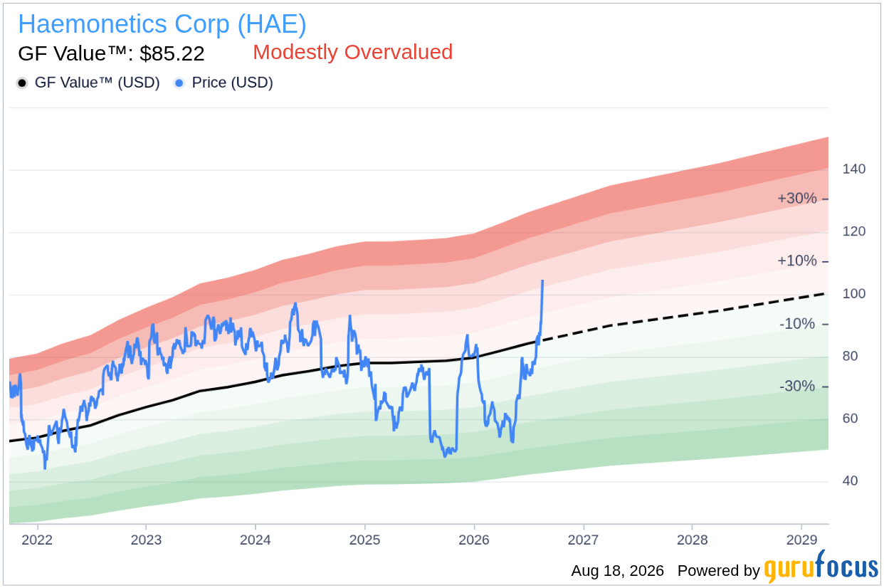Click the 80 y-axis value
Viewport: 884px width, 588px height.
(850, 356)
